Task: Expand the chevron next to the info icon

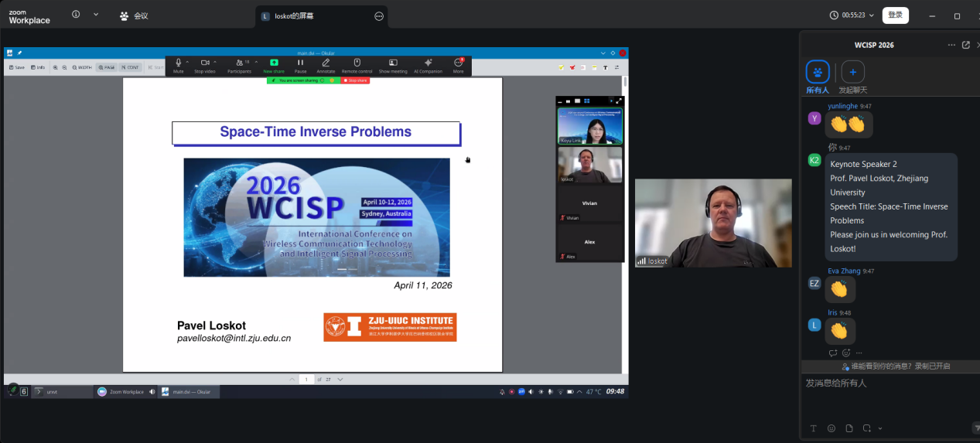Action: tap(96, 15)
